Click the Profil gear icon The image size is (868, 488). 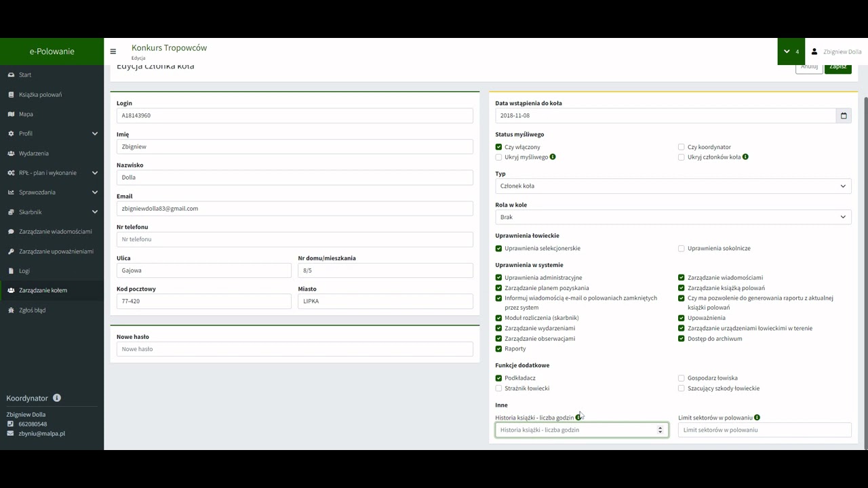(11, 134)
